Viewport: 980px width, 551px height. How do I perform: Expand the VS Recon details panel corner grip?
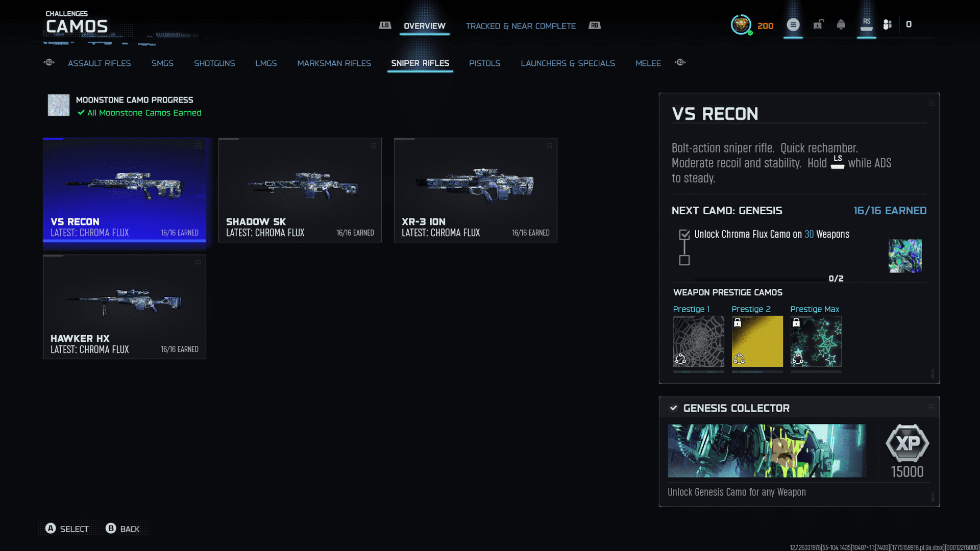coord(931,103)
